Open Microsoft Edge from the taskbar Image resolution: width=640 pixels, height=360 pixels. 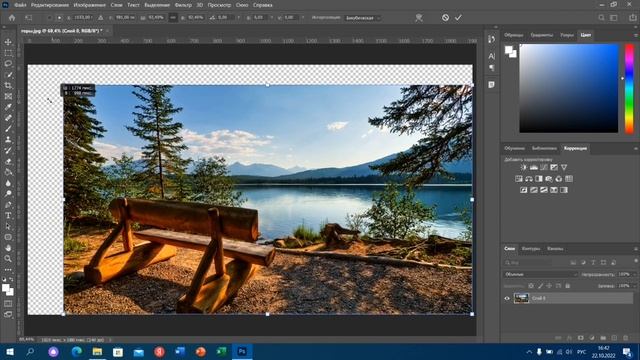(76, 352)
